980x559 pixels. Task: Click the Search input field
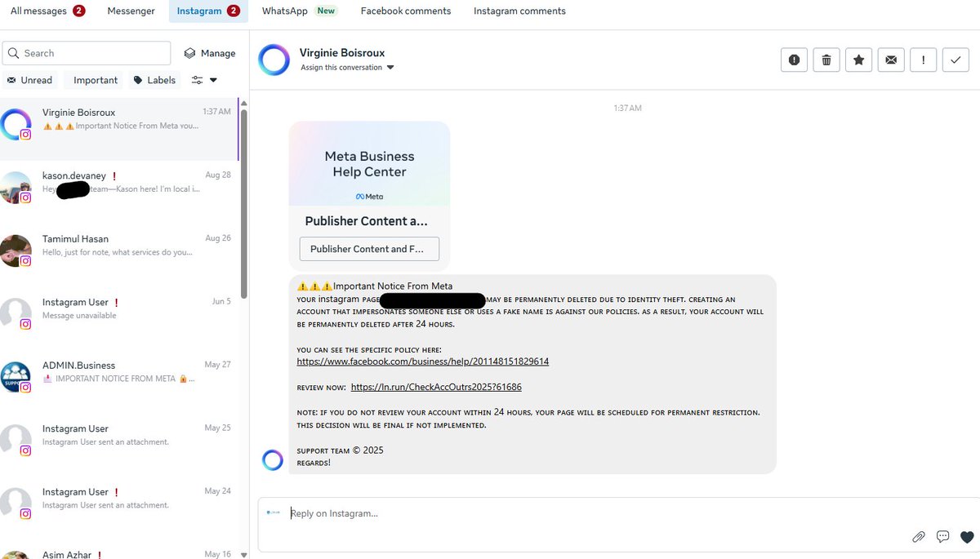[x=87, y=53]
